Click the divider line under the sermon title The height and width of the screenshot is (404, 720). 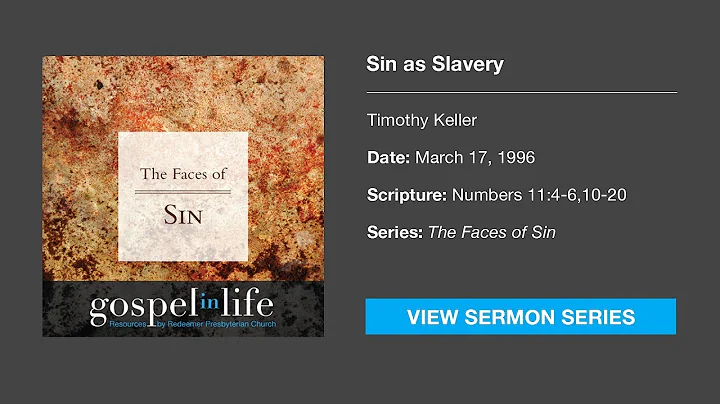click(521, 92)
